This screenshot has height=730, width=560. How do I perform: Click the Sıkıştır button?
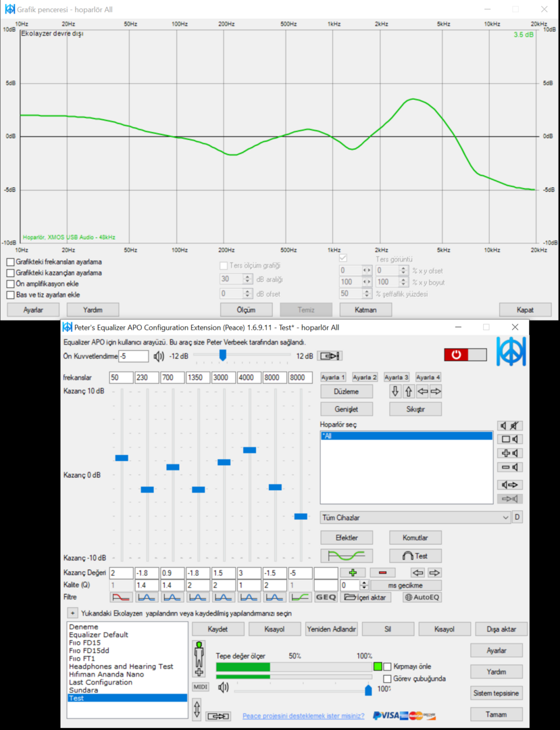415,409
